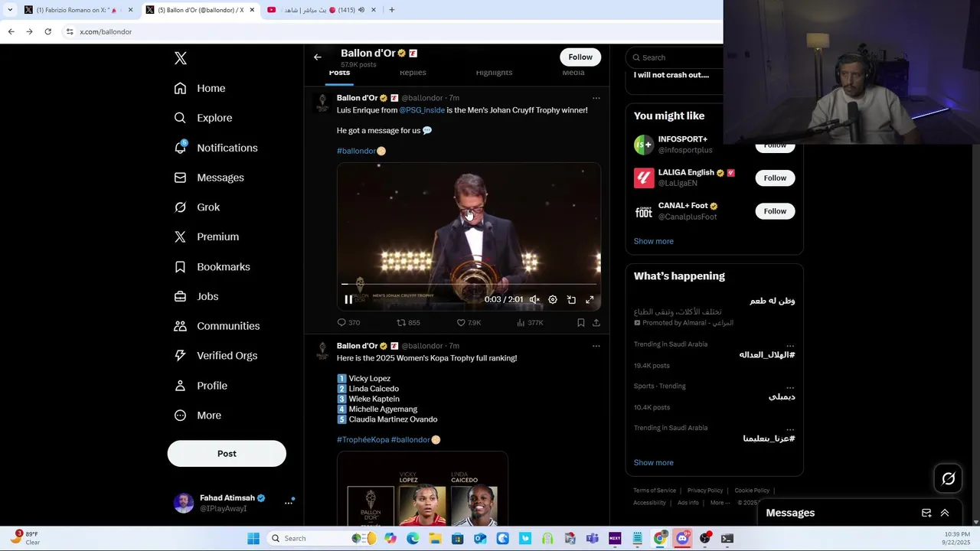Switch to the Media tab
This screenshot has height=551, width=980.
[573, 73]
